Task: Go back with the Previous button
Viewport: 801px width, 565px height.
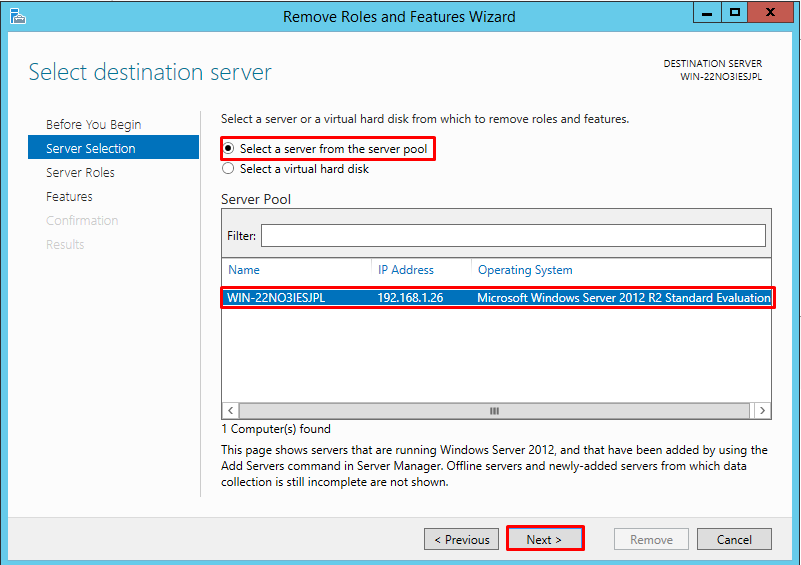Action: [x=461, y=539]
